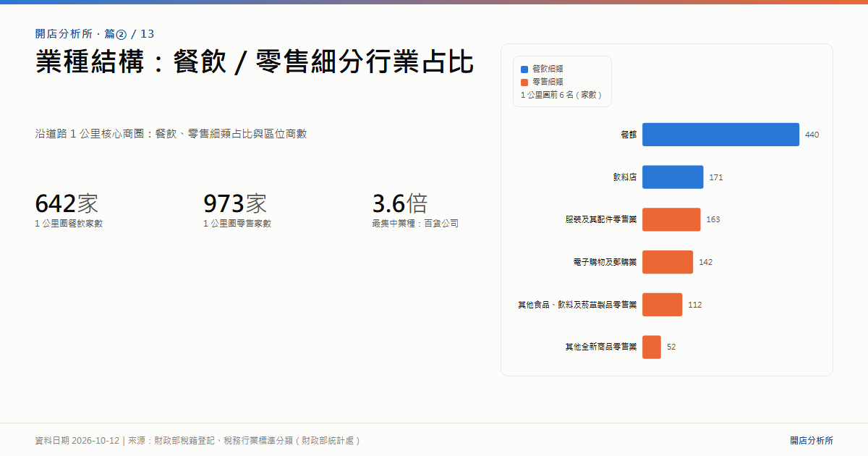
Task: Click the 其他全新商品零售業 bar
Action: (652, 347)
